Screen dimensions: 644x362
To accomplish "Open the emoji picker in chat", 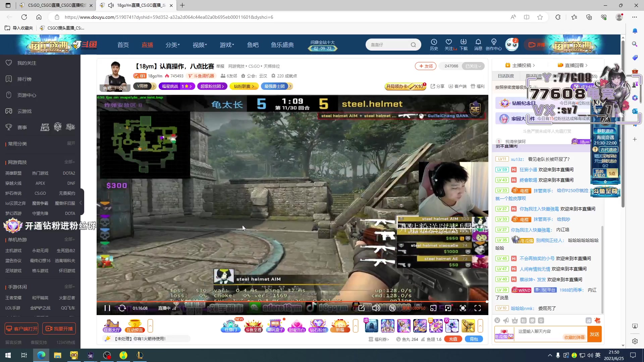I will click(497, 320).
